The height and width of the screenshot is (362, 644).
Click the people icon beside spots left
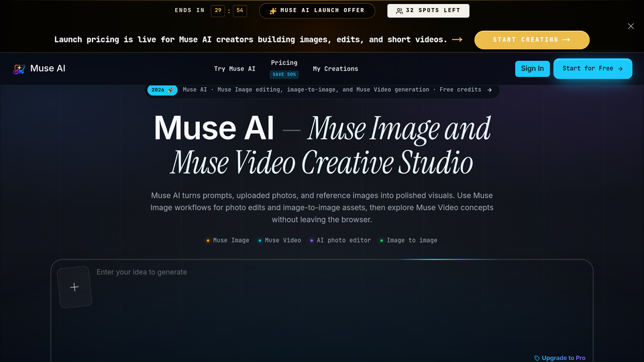(398, 11)
